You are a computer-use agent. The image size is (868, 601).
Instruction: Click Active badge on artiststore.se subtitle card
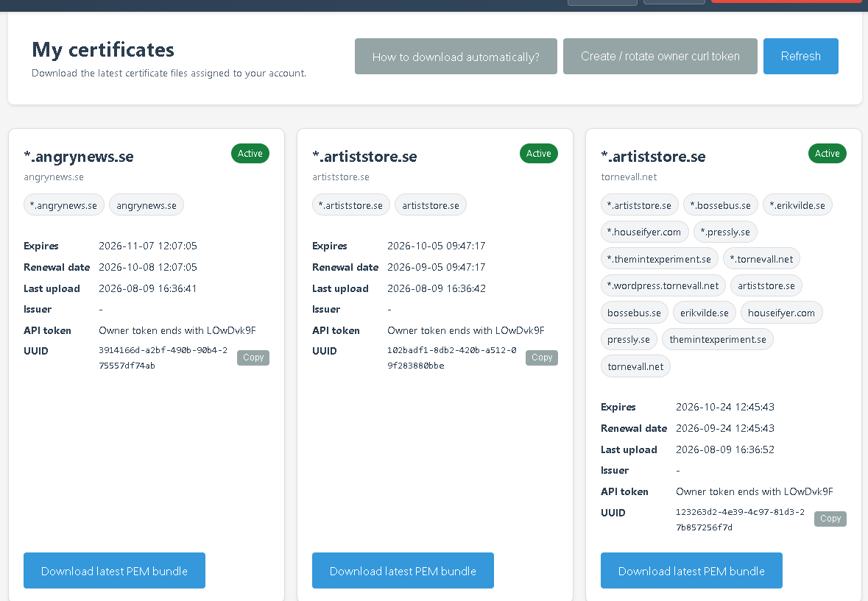(539, 154)
